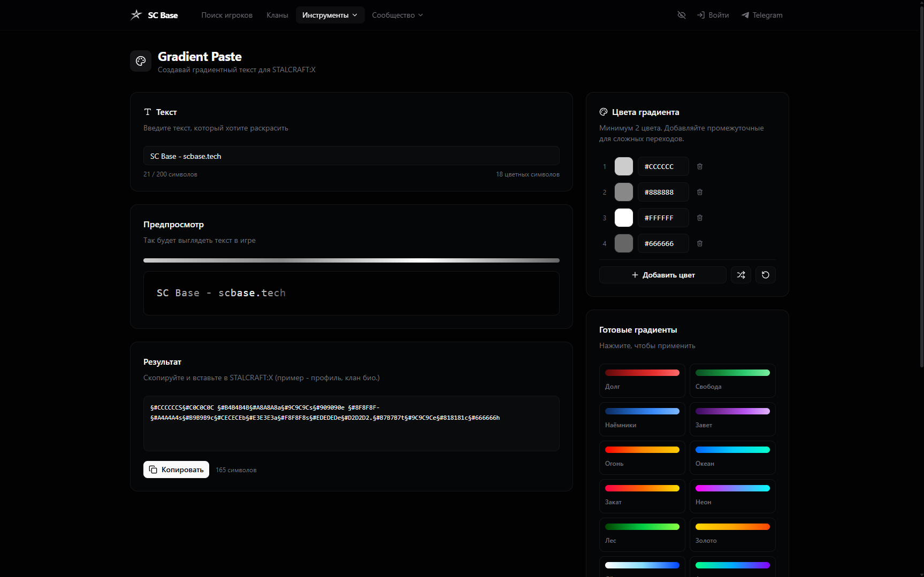Image resolution: width=924 pixels, height=577 pixels.
Task: Edit the #666666 hex code field
Action: pos(663,243)
